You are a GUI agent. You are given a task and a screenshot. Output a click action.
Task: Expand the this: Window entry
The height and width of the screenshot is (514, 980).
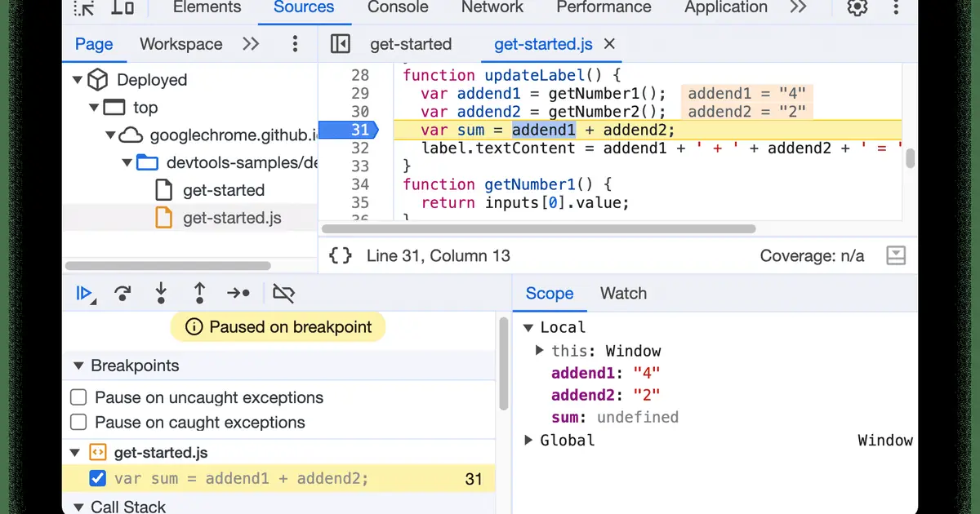[540, 351]
